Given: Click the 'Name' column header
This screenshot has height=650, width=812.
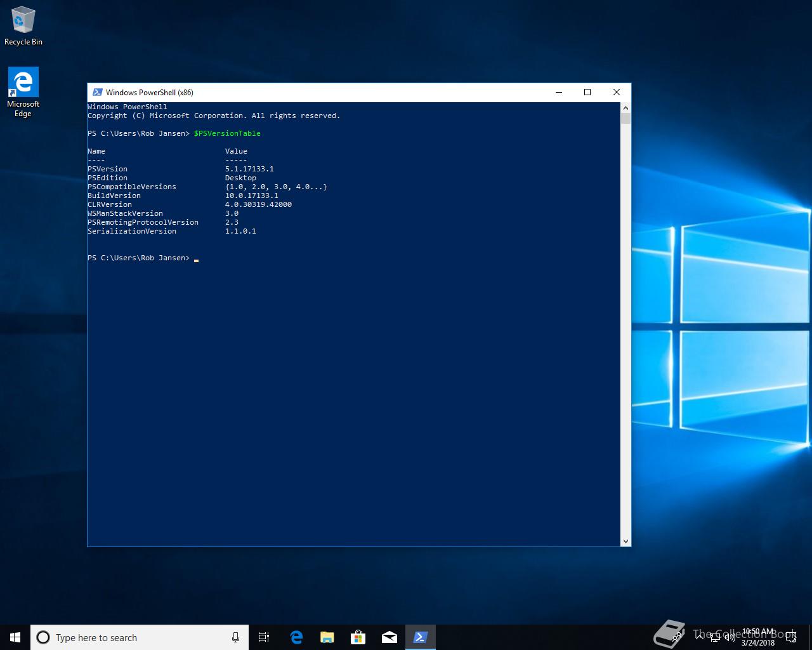Looking at the screenshot, I should 96,151.
